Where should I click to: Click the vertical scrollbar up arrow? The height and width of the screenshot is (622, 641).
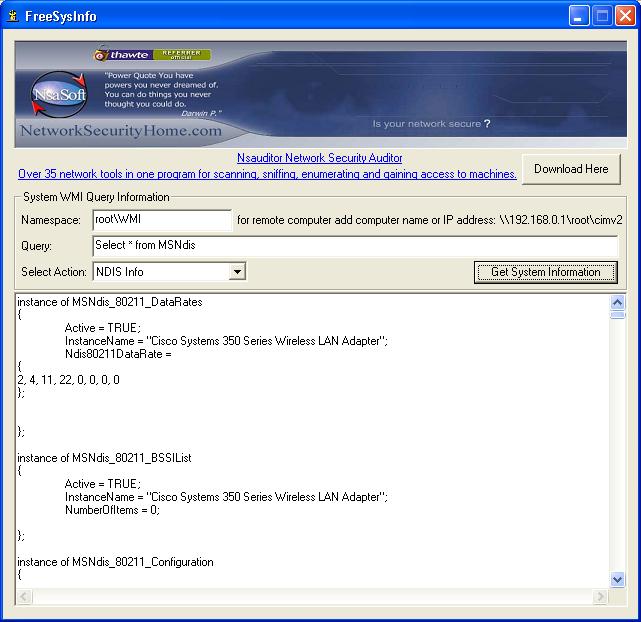click(x=617, y=303)
